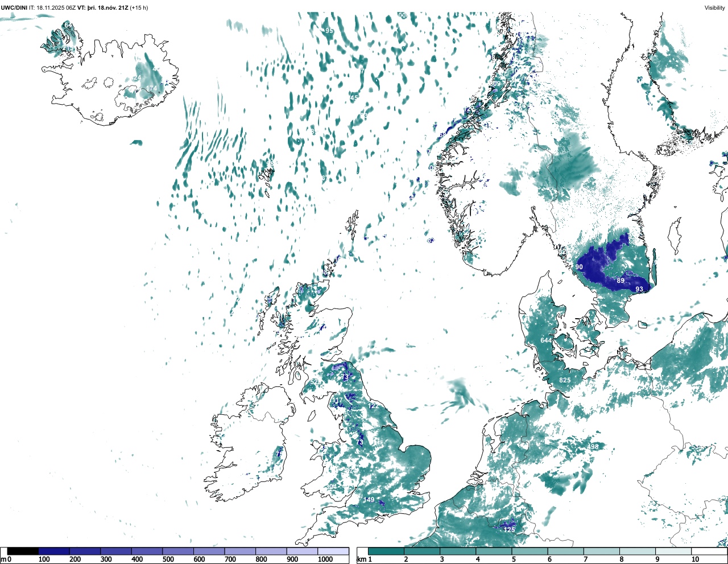Click the '93' visibility value over Sweden
The height and width of the screenshot is (564, 728).
click(x=639, y=289)
